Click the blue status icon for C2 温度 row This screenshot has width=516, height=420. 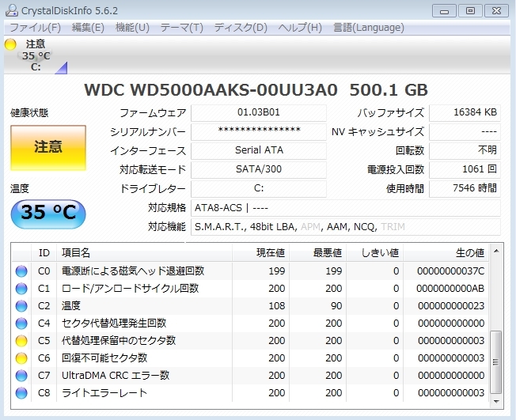(x=21, y=306)
